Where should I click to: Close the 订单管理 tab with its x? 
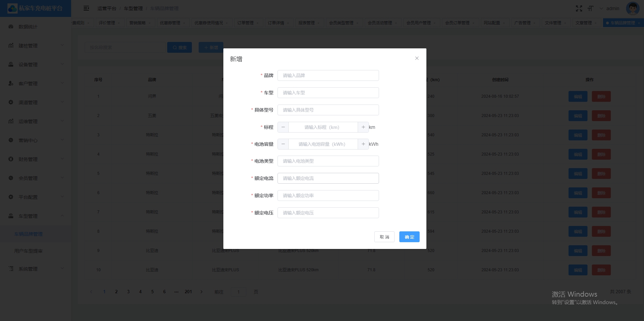pos(258,23)
